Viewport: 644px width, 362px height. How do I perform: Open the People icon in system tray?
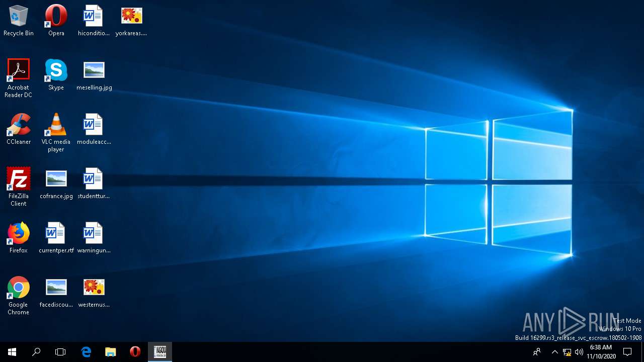tap(537, 352)
